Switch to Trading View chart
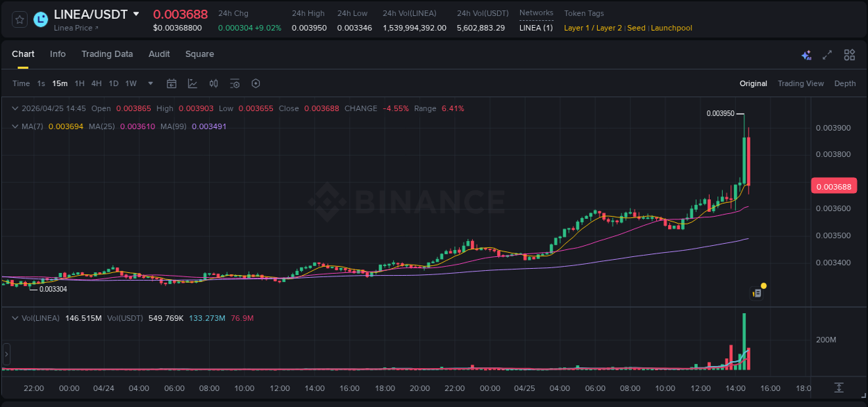 pyautogui.click(x=801, y=83)
